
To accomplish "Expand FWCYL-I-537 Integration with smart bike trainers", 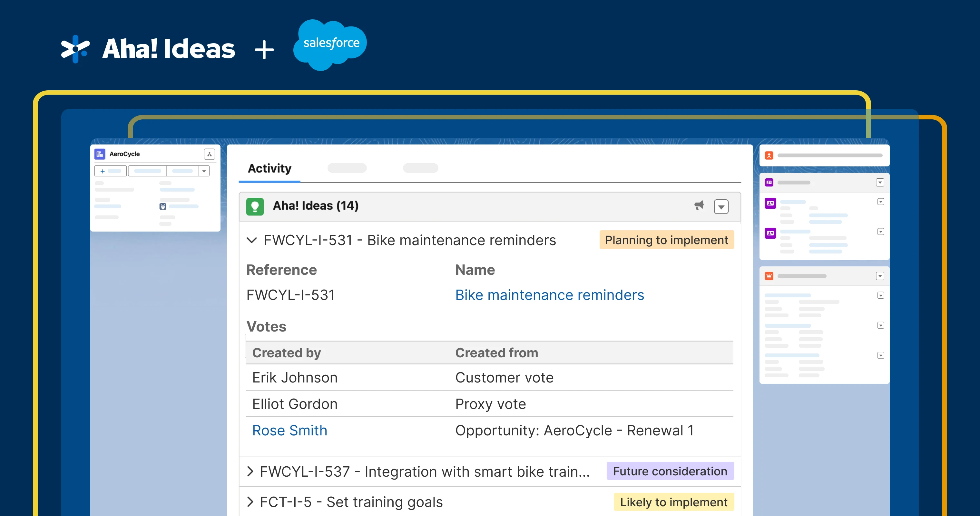I will click(250, 471).
